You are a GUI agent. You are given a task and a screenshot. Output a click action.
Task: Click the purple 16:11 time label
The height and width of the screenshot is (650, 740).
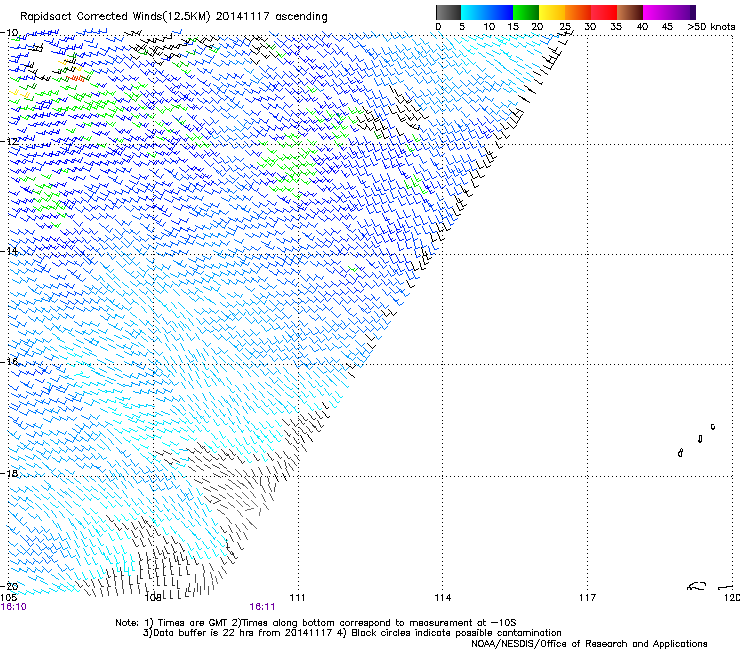pyautogui.click(x=262, y=607)
